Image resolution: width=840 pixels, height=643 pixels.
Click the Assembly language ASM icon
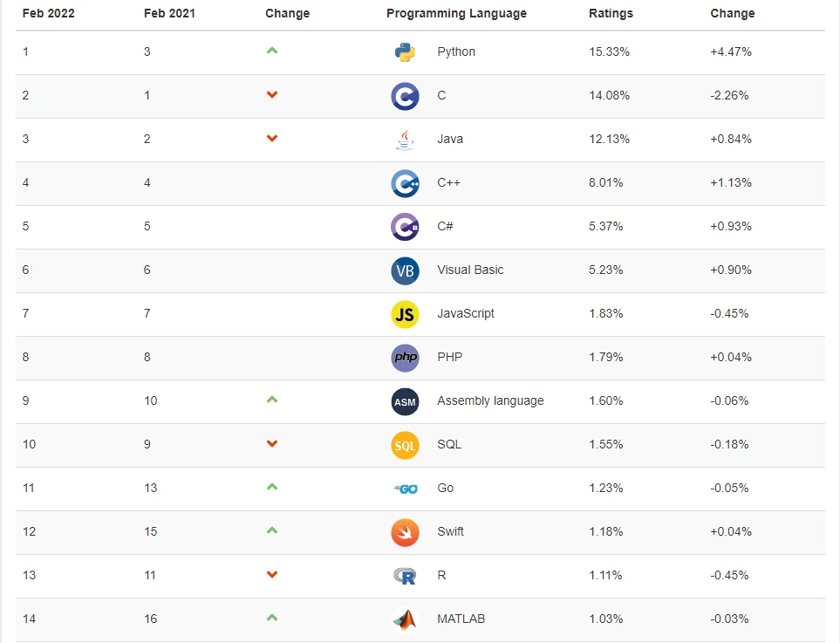[x=405, y=401]
